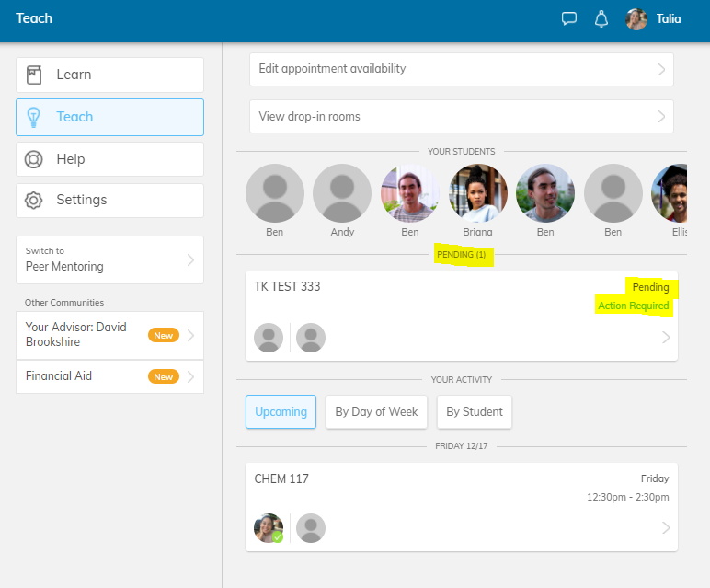
Task: Click New badge next to Your Advisor
Action: 164,335
